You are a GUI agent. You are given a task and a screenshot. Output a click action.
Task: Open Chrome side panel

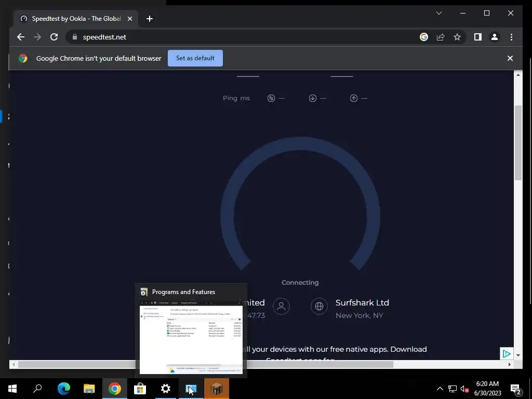tap(478, 37)
